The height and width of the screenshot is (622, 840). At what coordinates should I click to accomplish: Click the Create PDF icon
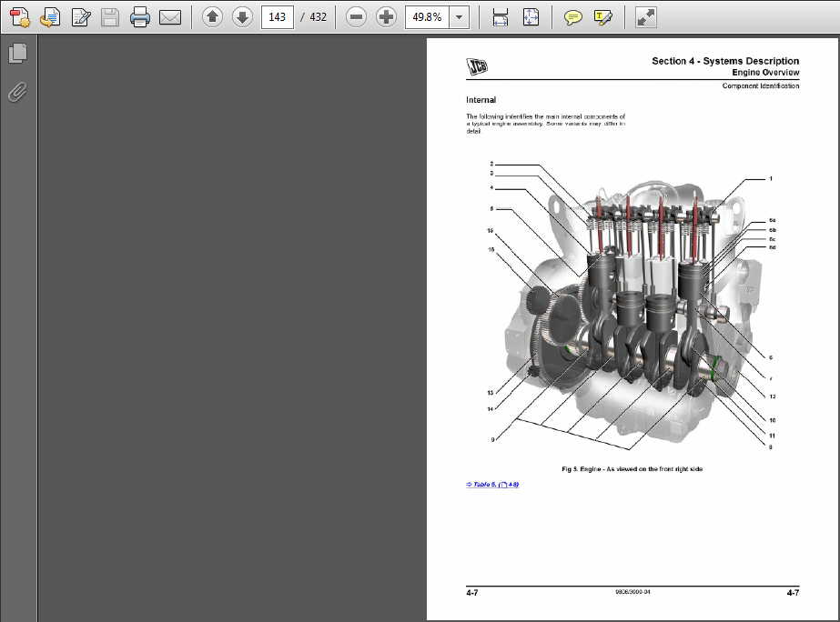pos(20,16)
